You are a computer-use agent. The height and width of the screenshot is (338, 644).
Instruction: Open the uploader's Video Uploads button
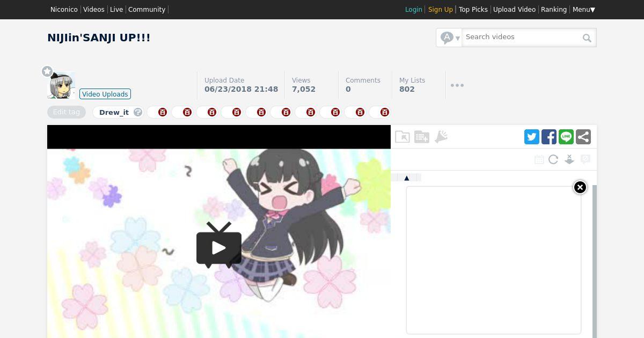click(x=105, y=94)
